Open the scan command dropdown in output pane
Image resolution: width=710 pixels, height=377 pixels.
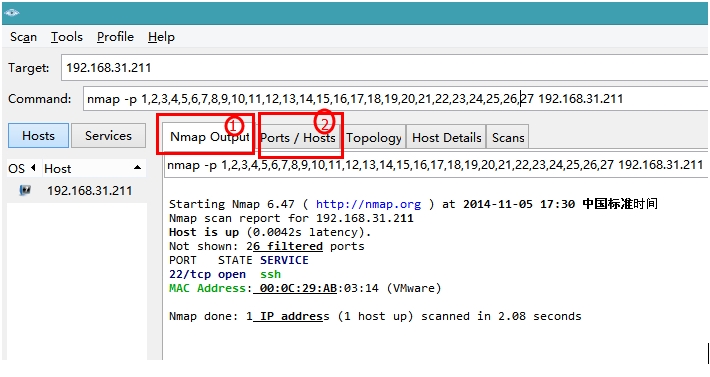coord(435,165)
